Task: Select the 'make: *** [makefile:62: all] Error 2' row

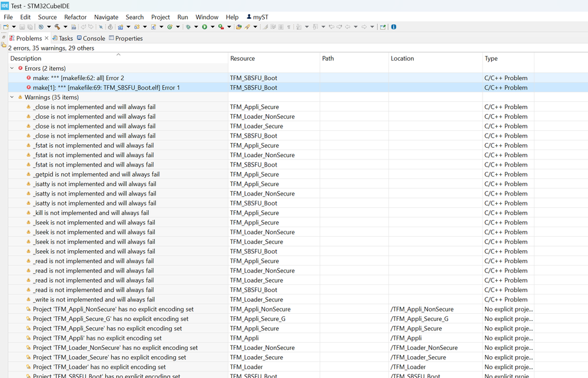Action: point(298,78)
